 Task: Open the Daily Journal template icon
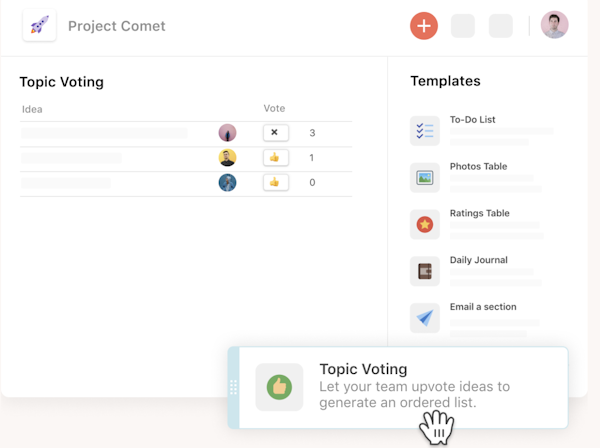(x=425, y=271)
